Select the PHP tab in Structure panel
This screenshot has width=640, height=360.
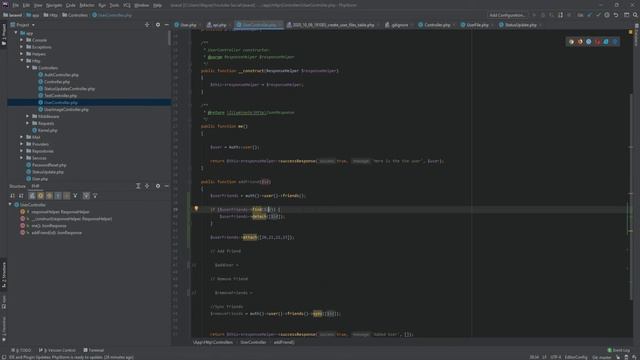point(36,186)
